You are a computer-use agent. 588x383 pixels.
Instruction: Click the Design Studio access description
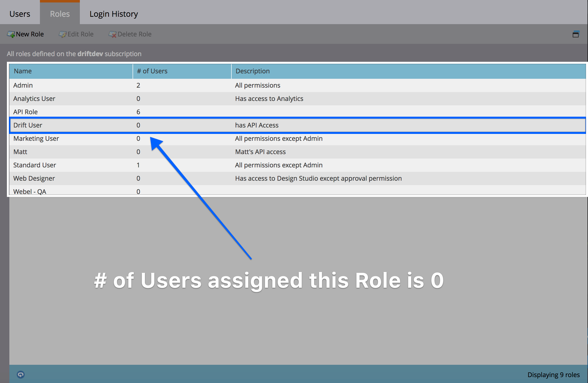click(318, 178)
